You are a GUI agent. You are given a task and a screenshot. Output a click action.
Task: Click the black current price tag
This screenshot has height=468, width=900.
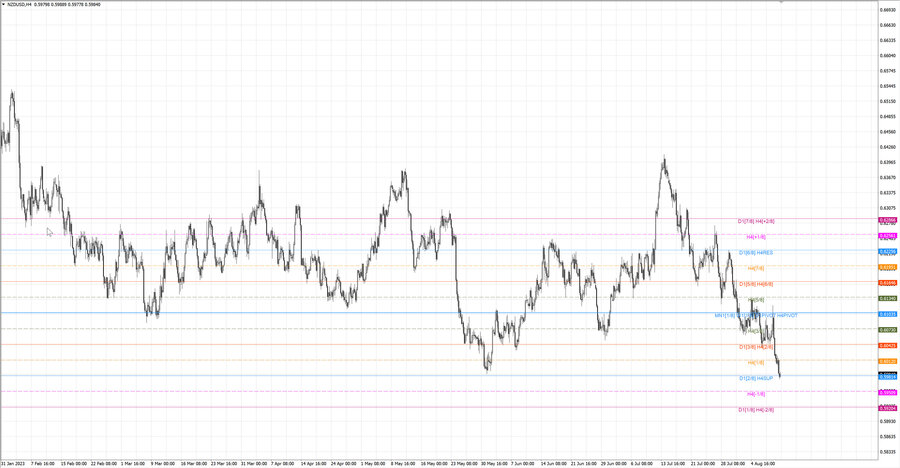point(887,374)
